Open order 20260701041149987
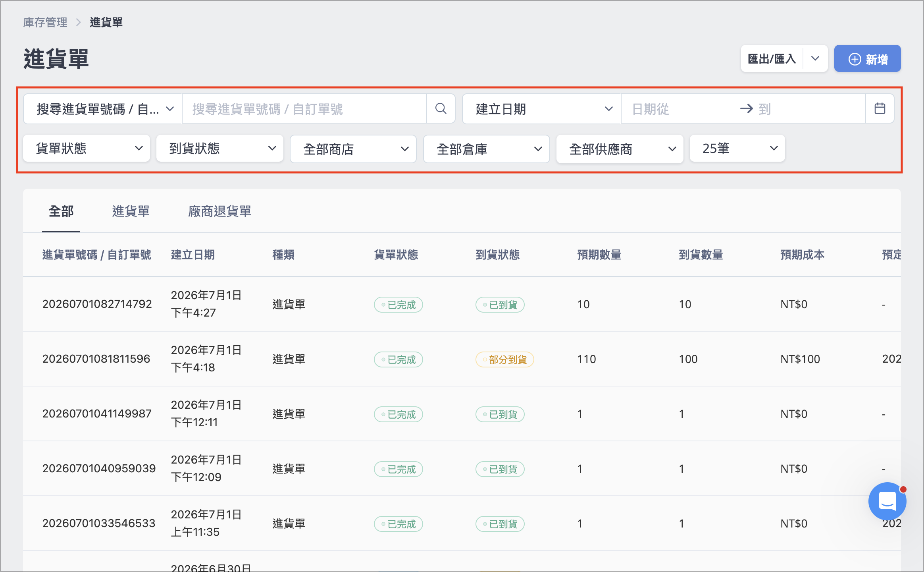Image resolution: width=924 pixels, height=572 pixels. tap(97, 414)
